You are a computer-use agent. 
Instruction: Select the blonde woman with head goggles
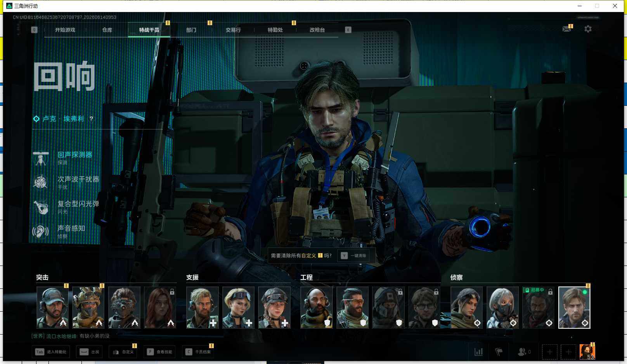point(238,307)
